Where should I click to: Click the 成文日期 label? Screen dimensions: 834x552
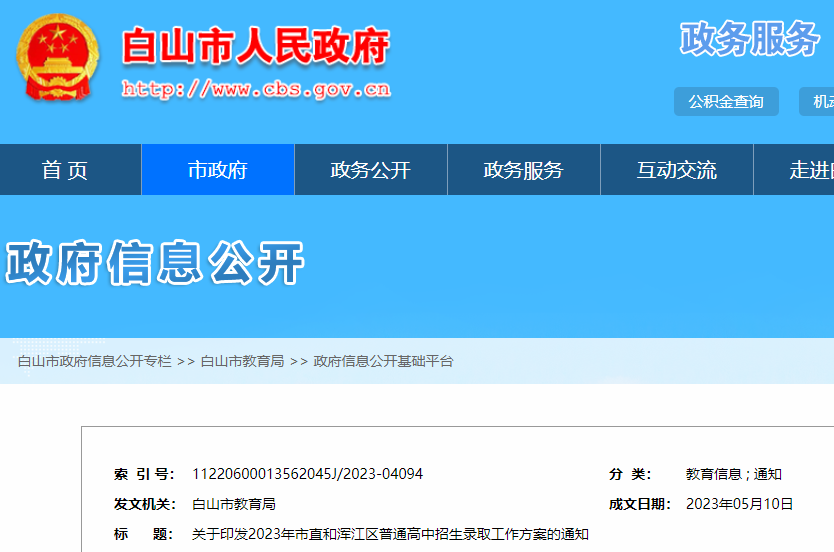(640, 504)
